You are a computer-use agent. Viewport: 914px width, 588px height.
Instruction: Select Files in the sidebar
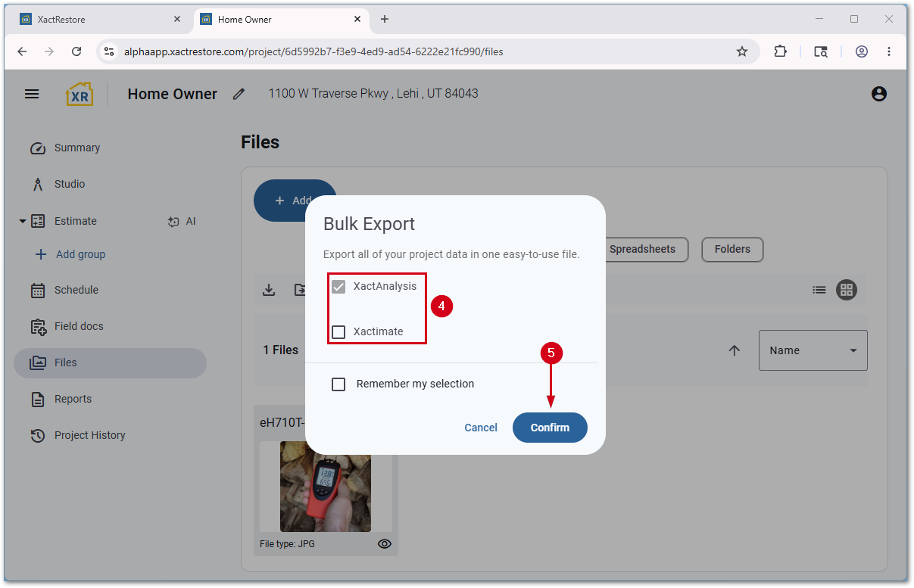(110, 363)
